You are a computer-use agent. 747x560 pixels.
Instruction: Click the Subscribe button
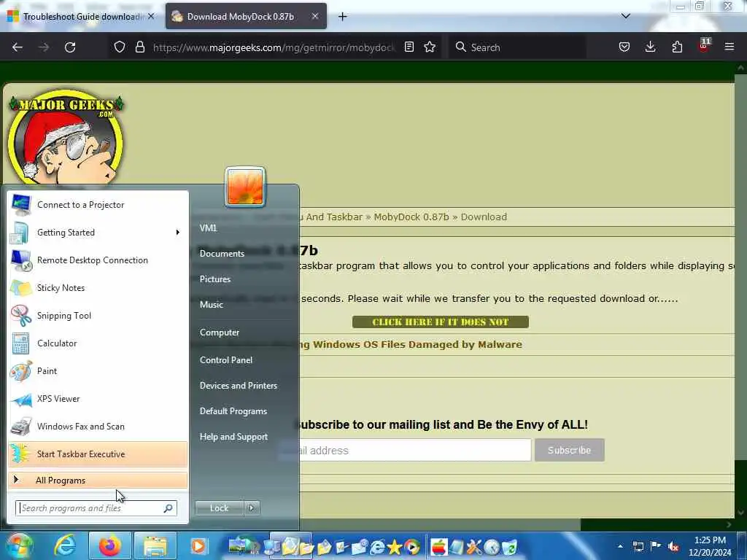click(x=569, y=450)
